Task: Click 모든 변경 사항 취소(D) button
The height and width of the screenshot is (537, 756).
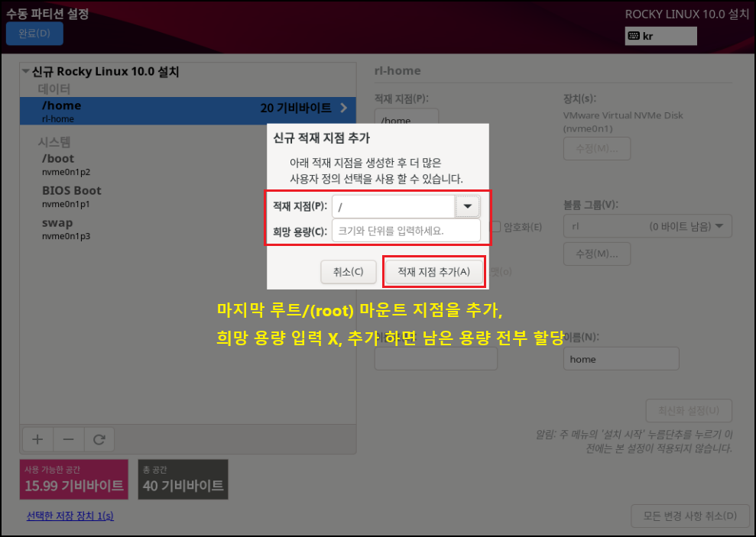Action: (x=689, y=516)
